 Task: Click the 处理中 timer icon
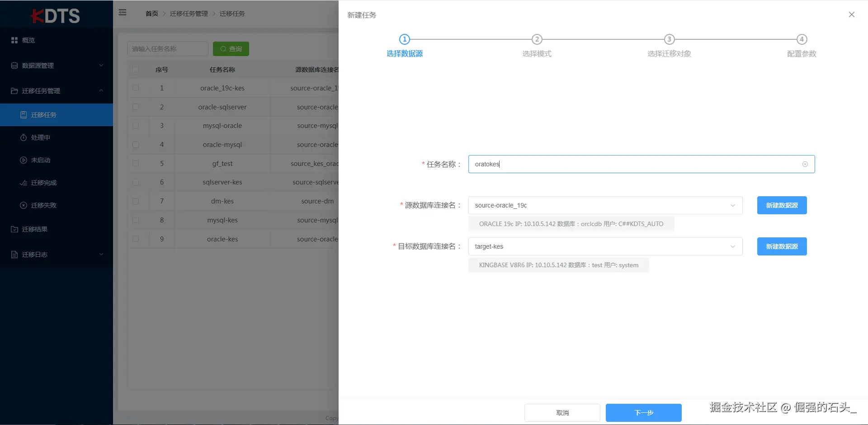[x=24, y=137]
